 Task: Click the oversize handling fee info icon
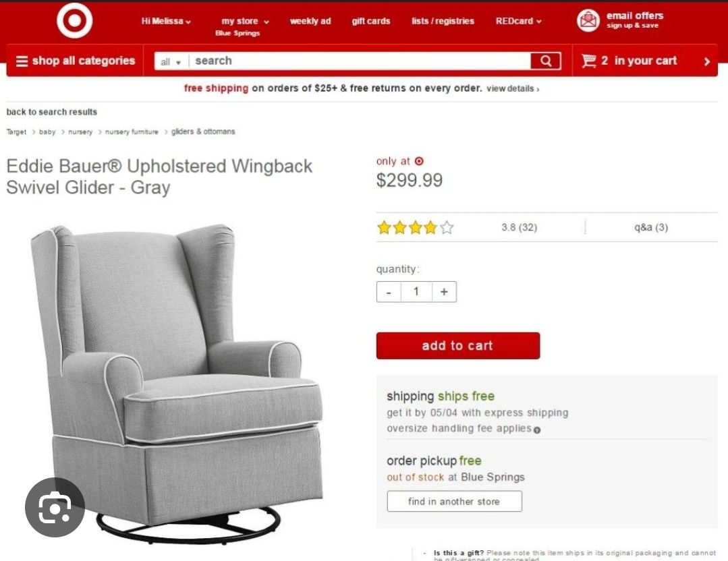[537, 430]
